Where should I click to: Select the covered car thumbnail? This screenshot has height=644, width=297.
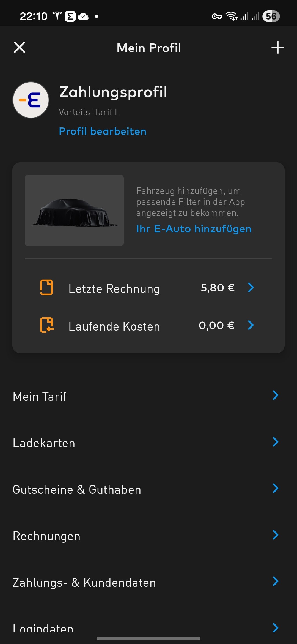pyautogui.click(x=74, y=211)
